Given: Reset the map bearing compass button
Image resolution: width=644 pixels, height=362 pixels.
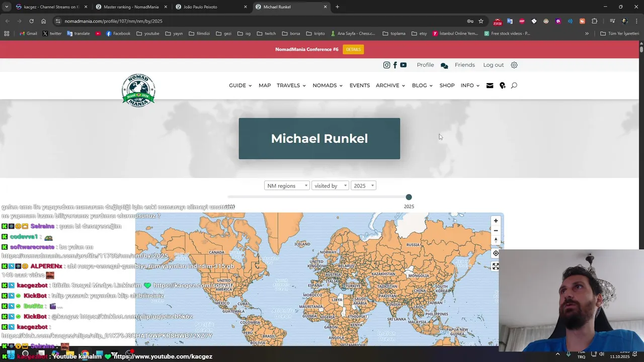Looking at the screenshot, I should click(x=496, y=240).
